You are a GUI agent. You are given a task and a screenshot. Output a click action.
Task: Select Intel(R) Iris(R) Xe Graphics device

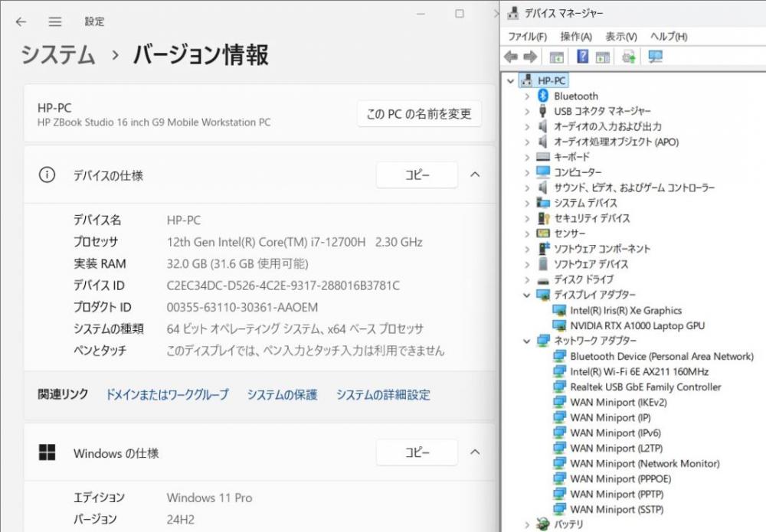[626, 311]
